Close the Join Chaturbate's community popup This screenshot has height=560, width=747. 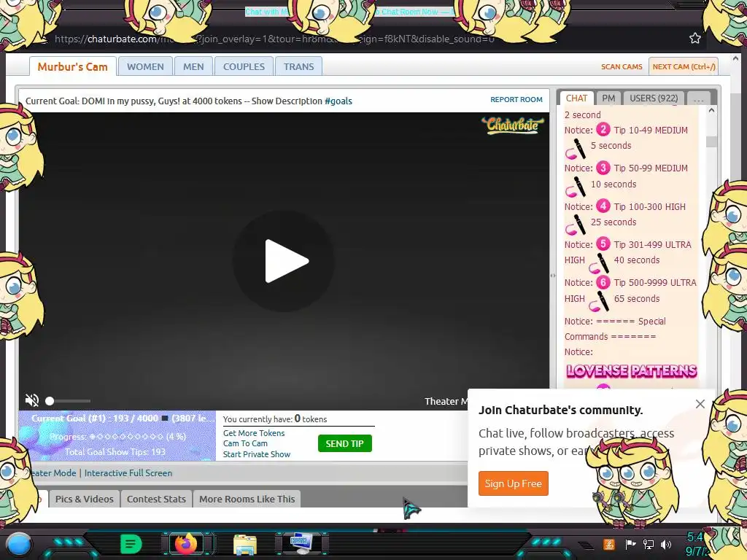[x=700, y=404]
